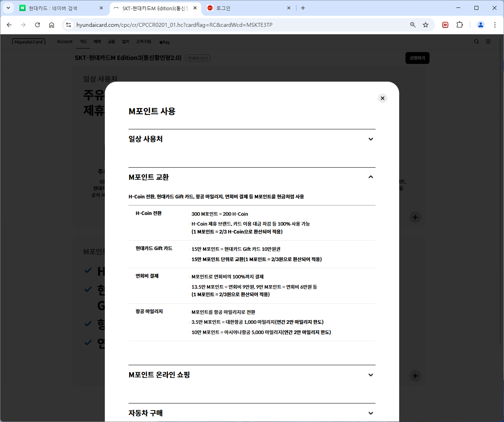This screenshot has width=504, height=422.
Task: Click the 아시아나항공 5,000 마일리지 line
Action: coord(261,332)
